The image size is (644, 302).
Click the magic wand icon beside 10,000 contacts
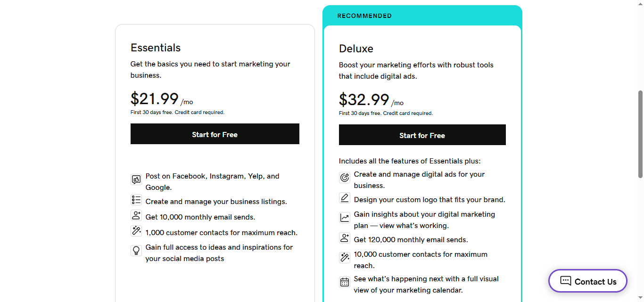click(344, 257)
